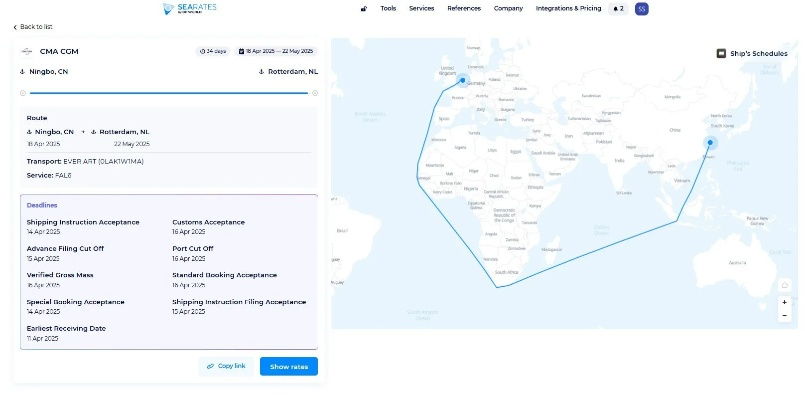
Task: Click the anchor icon before Ningbo in Route
Action: click(x=29, y=132)
